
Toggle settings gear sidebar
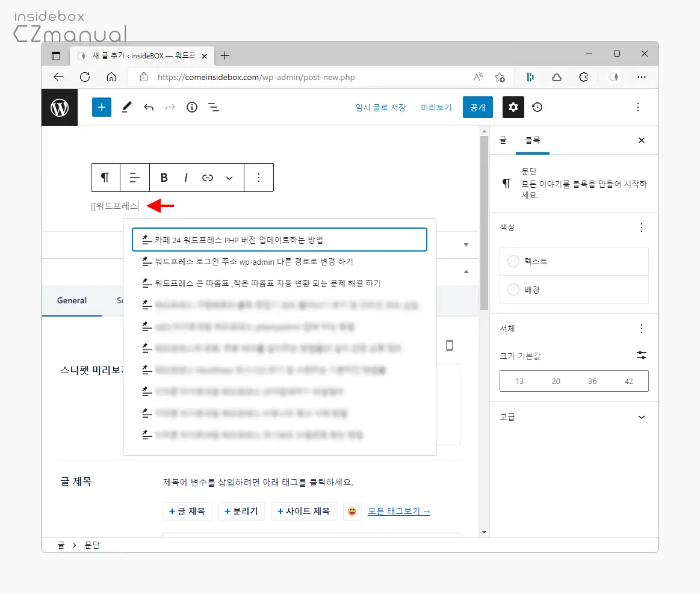[x=513, y=107]
